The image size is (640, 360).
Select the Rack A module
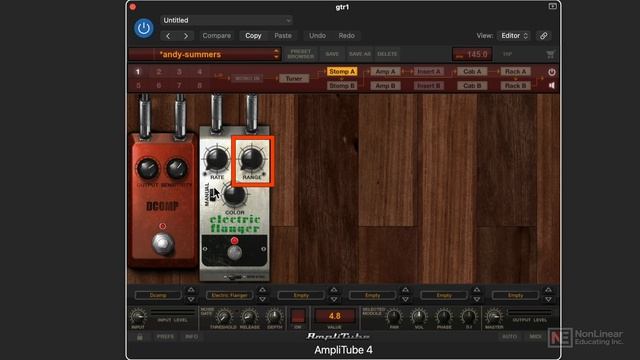coord(516,71)
